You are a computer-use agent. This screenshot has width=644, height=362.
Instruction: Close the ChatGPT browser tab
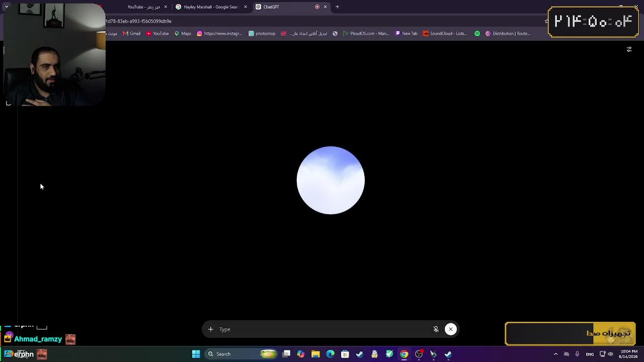coord(325,7)
